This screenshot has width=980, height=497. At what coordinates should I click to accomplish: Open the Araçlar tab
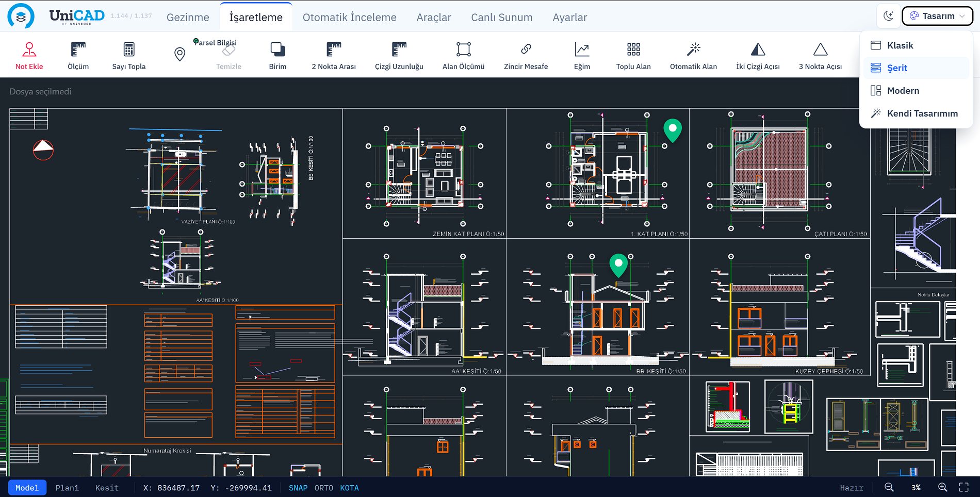coord(434,17)
